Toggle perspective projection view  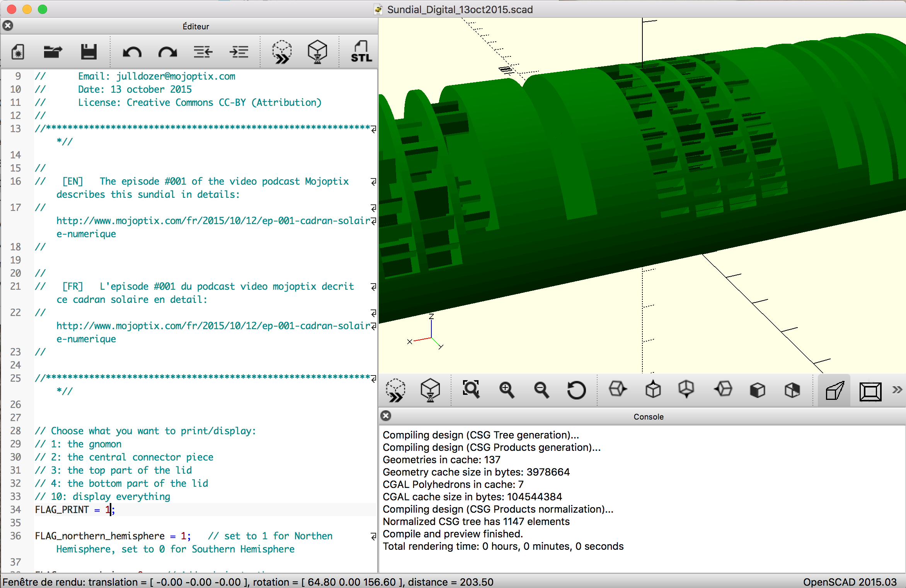[x=834, y=391]
